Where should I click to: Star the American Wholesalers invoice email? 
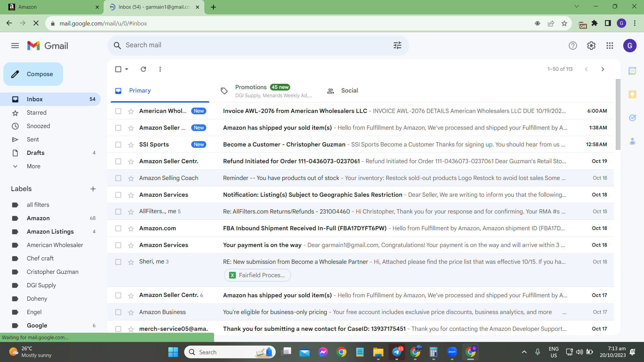pos(131,111)
